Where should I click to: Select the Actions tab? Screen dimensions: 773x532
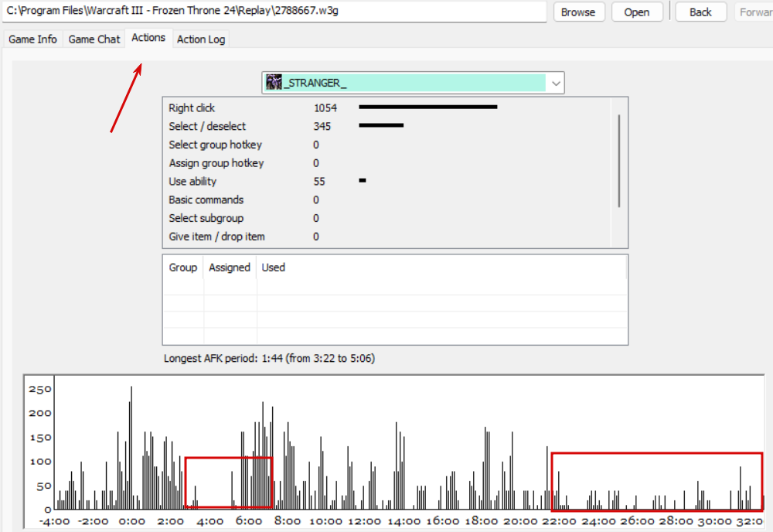tap(148, 37)
